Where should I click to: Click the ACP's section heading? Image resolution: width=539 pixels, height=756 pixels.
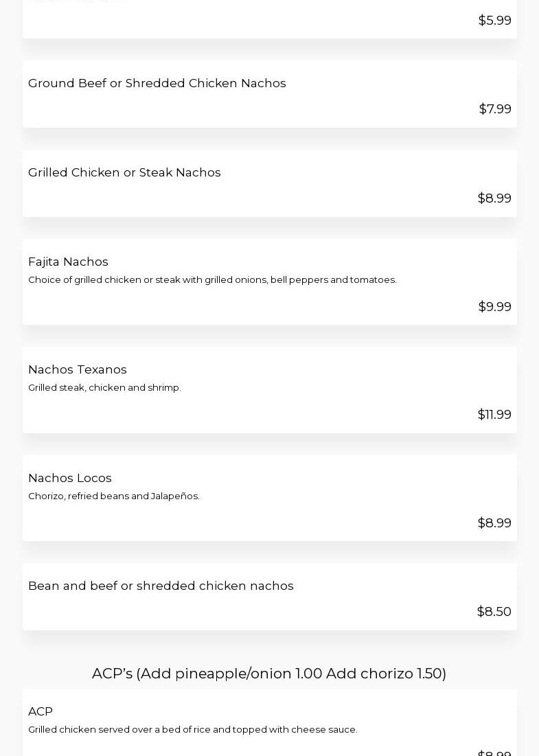pyautogui.click(x=269, y=674)
